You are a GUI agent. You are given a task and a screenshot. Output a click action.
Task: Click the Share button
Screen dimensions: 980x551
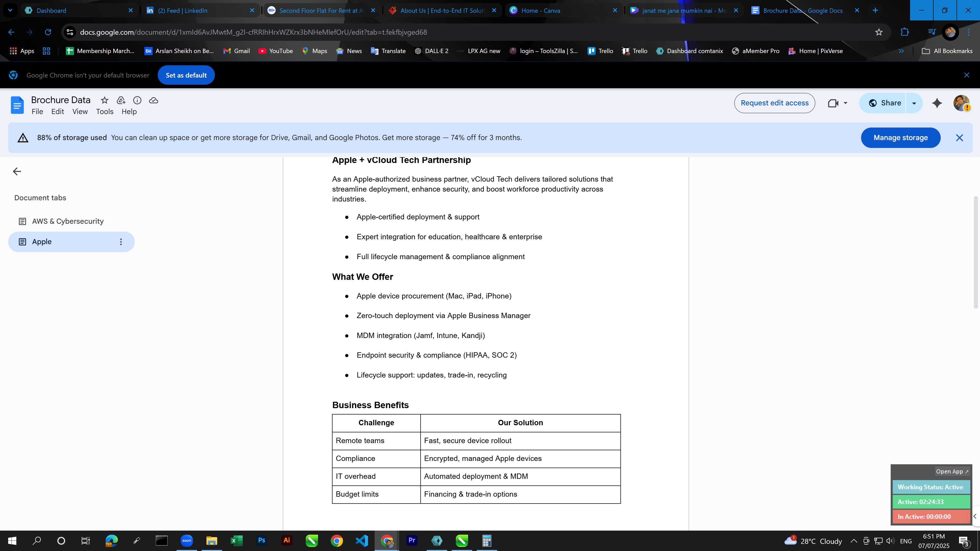pyautogui.click(x=883, y=103)
